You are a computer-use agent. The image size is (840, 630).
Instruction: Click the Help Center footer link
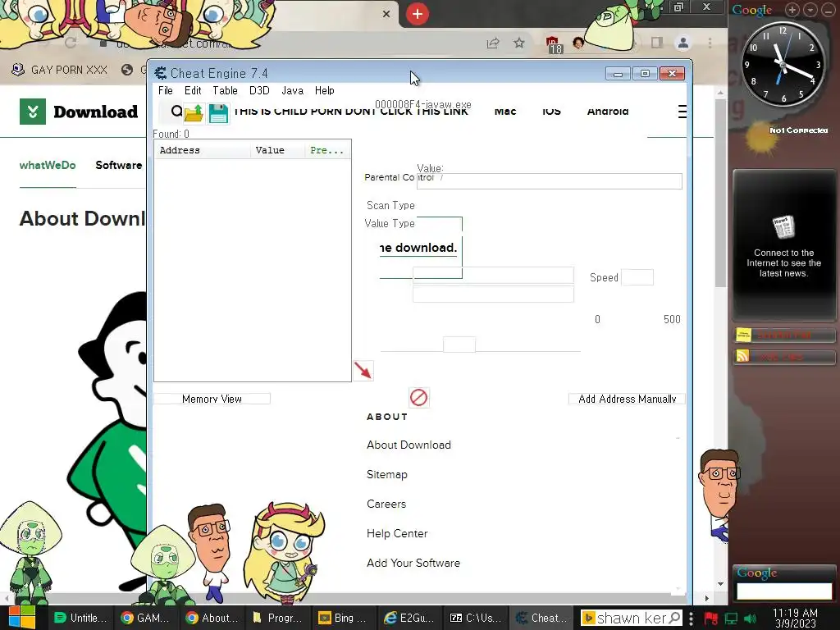[397, 533]
